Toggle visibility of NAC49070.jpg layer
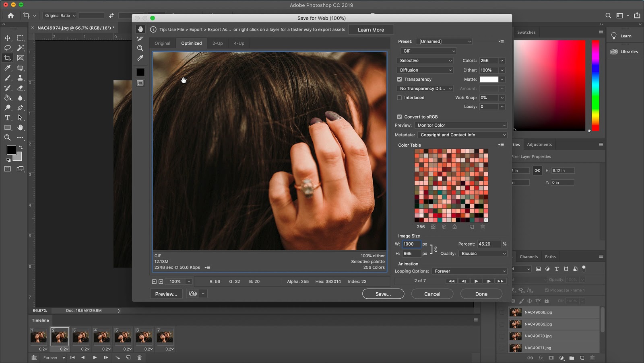 502,336
